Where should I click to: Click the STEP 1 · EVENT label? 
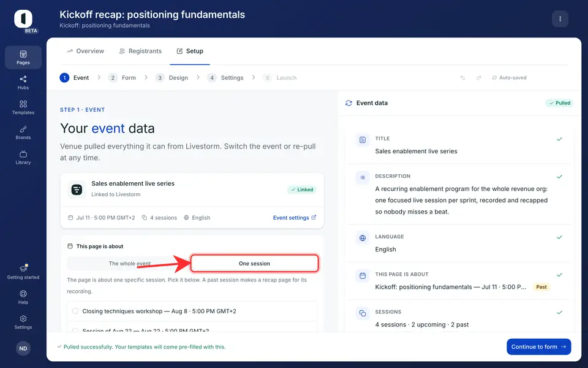coord(83,110)
